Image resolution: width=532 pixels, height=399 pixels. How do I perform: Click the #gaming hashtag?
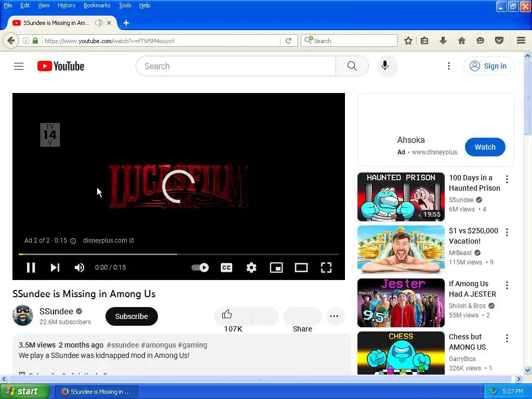[x=192, y=345]
